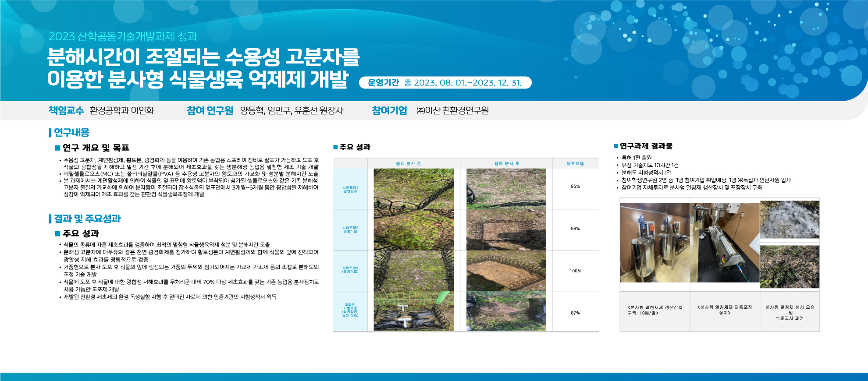Open the product packaging machine photo
Screen dimensions: 868x381
tap(725, 243)
